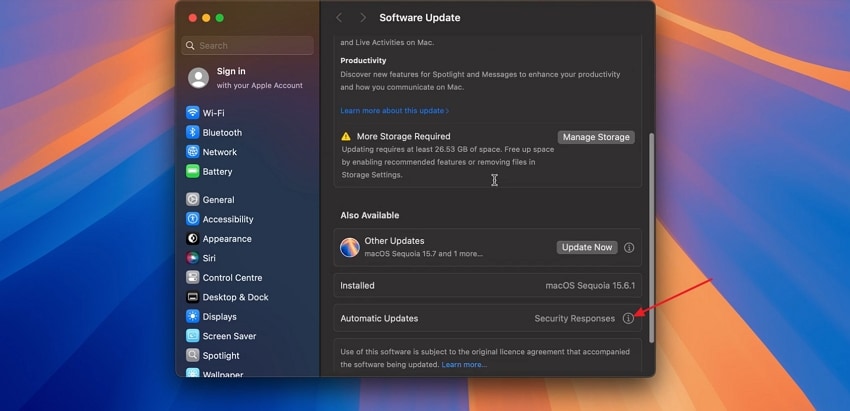Open the Accessibility icon

pos(192,219)
